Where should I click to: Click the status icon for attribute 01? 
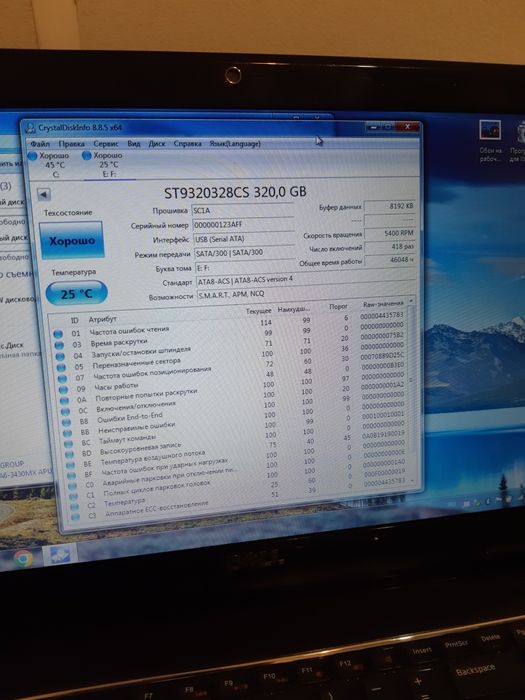(58, 334)
